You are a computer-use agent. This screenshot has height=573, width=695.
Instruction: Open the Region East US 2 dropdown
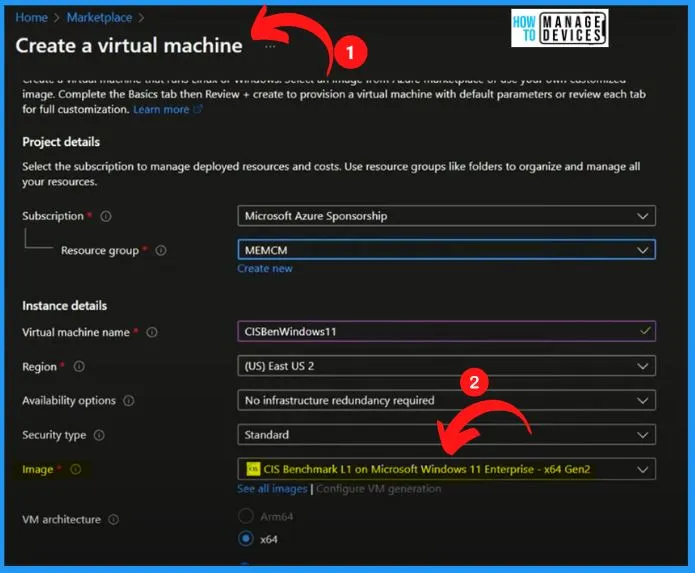coord(446,366)
